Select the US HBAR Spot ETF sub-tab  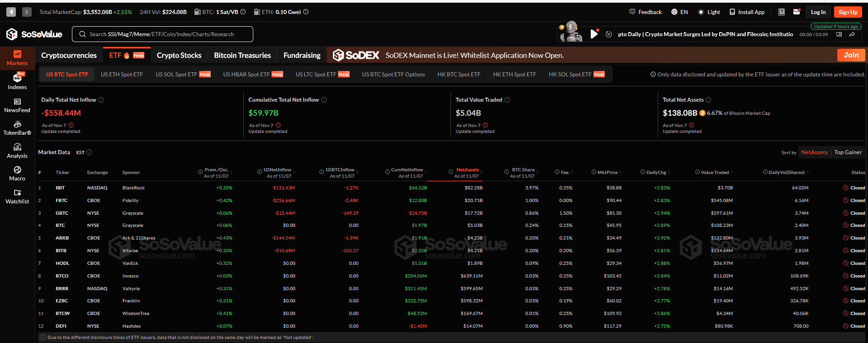253,74
